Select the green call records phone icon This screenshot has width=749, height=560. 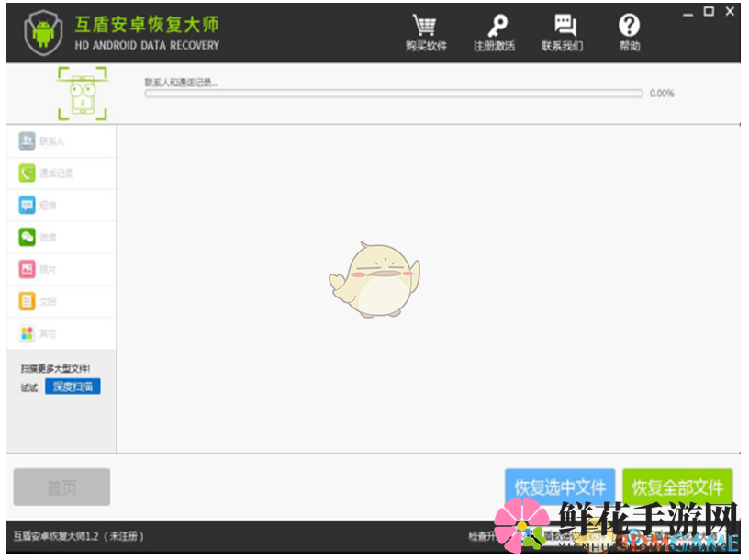(28, 173)
